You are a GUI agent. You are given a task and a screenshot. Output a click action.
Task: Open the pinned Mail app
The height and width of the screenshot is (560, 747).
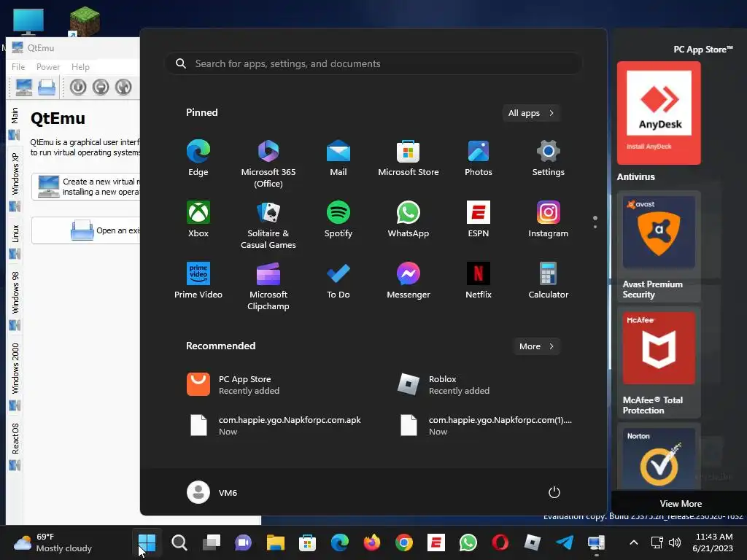[338, 158]
